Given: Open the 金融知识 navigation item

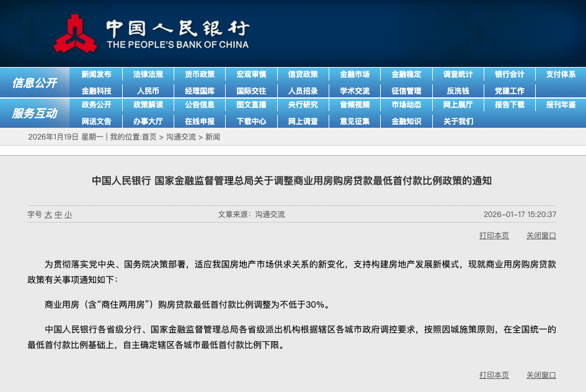Looking at the screenshot, I should coord(406,121).
